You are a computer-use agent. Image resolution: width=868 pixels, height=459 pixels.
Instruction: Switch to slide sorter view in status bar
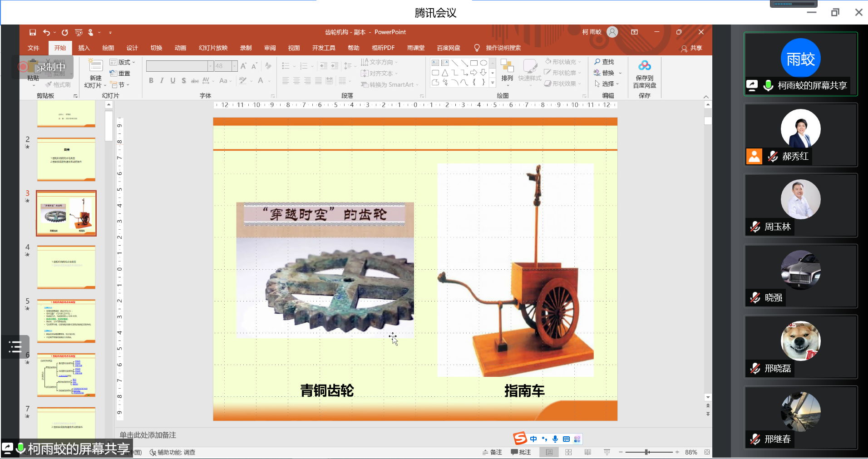coord(568,452)
